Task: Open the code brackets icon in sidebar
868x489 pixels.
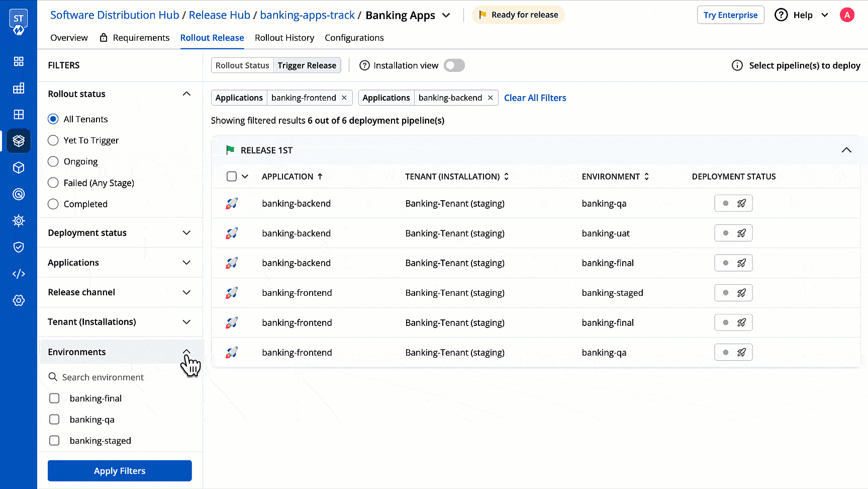Action: click(19, 274)
